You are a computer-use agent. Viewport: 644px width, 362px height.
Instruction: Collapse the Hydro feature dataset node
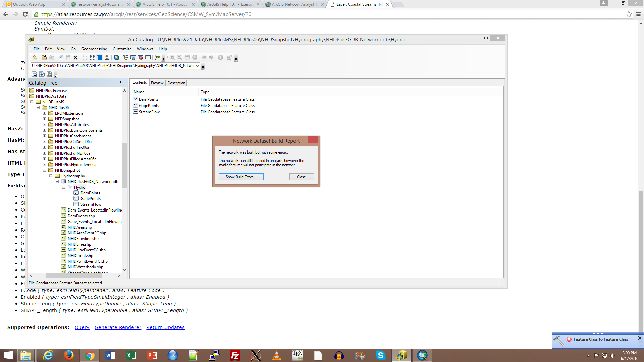pyautogui.click(x=63, y=187)
